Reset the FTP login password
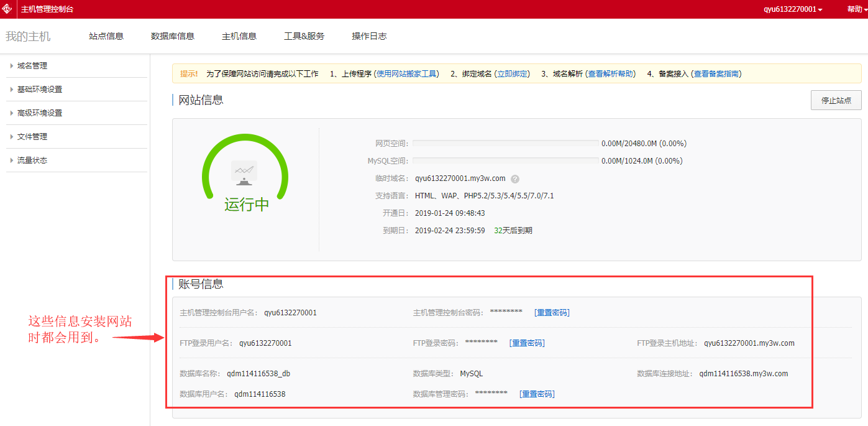This screenshot has height=426, width=868. pos(527,343)
